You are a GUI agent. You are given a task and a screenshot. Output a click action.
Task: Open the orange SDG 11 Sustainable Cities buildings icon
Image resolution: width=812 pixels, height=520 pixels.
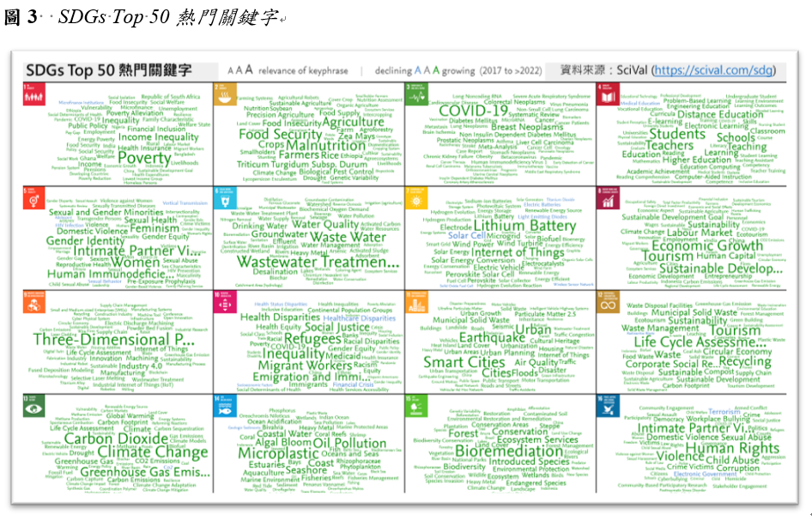tap(416, 302)
